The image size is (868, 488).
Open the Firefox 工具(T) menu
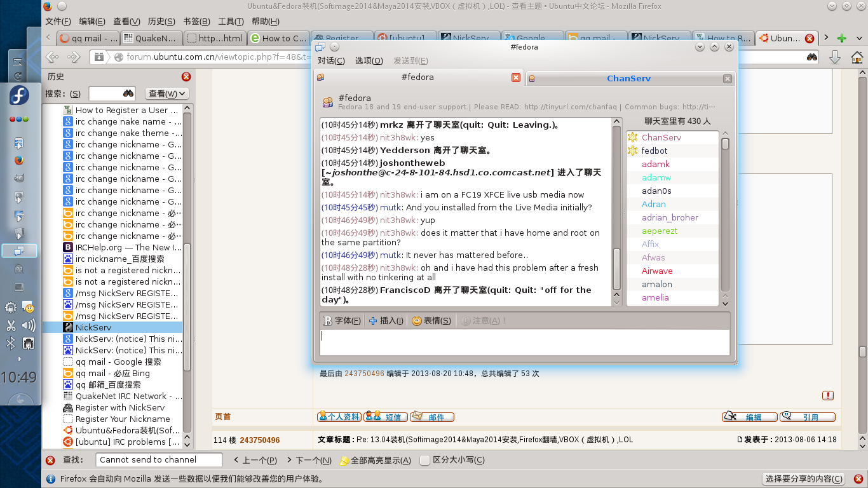pos(231,22)
